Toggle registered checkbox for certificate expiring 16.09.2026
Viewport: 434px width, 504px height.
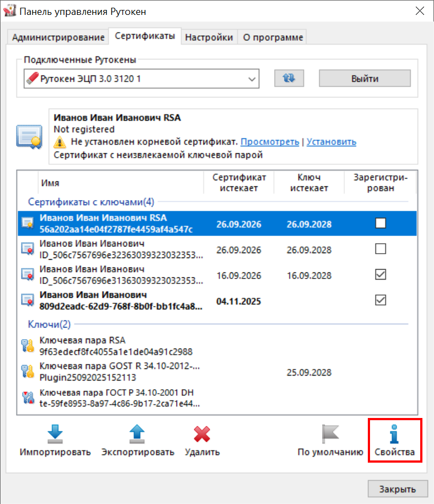[380, 275]
